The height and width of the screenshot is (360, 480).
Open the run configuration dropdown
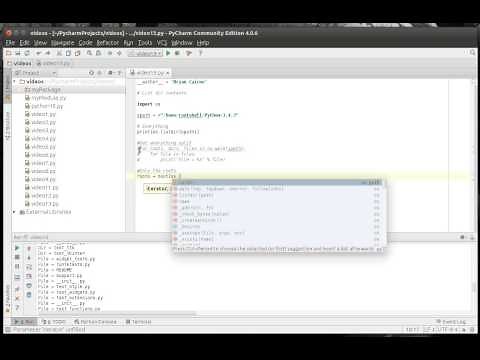pyautogui.click(x=145, y=53)
